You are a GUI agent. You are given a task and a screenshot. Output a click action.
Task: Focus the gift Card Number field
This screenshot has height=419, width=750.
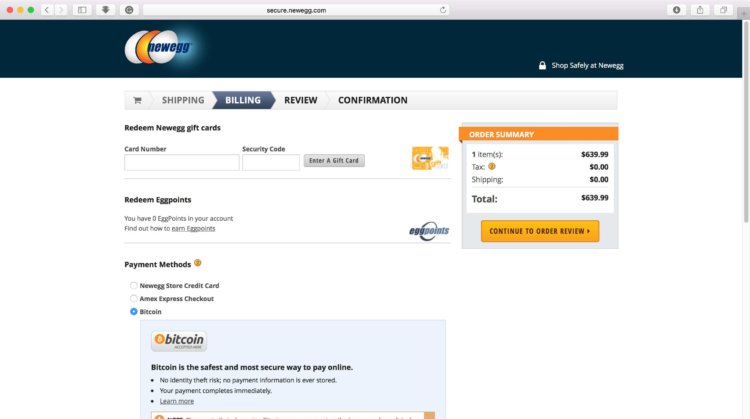(182, 162)
